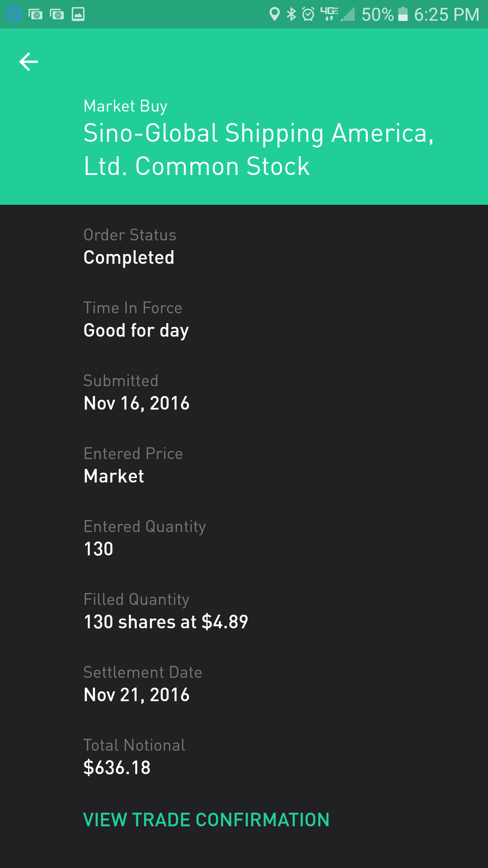This screenshot has width=488, height=868.
Task: Open the View Trade Confirmation link
Action: 206,820
